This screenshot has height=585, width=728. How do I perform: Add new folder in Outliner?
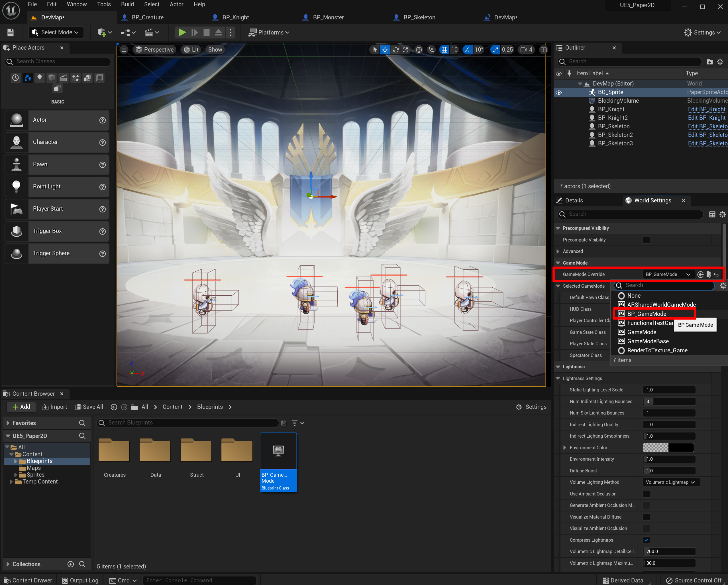point(709,62)
